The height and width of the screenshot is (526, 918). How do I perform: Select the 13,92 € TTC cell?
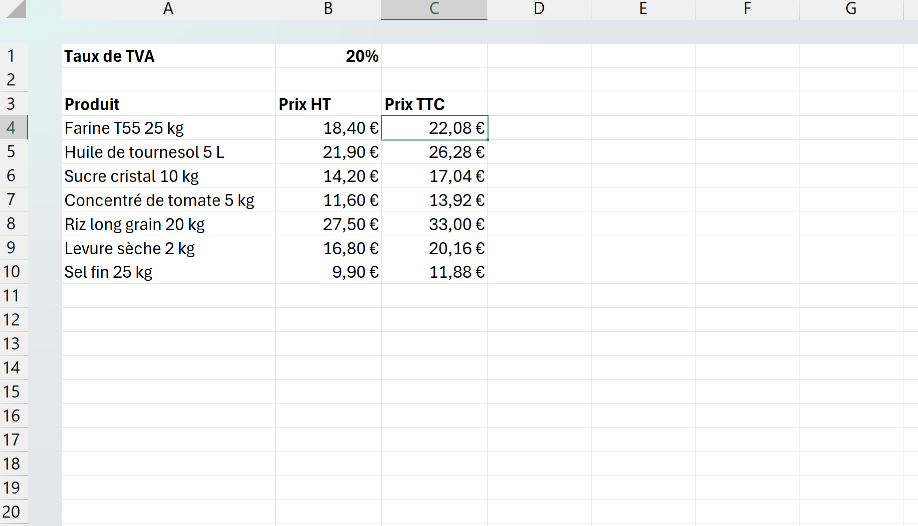[x=434, y=200]
